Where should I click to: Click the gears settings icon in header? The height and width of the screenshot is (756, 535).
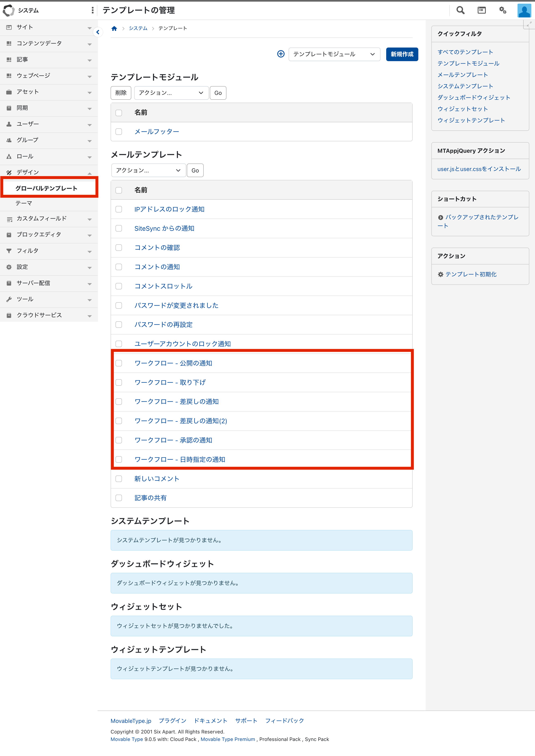(x=502, y=10)
